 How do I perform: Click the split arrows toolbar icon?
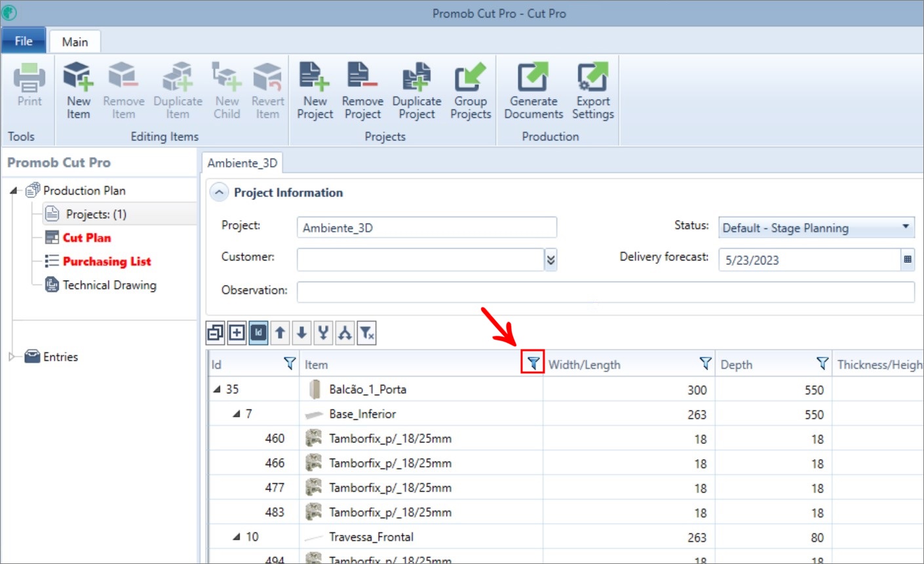(345, 333)
